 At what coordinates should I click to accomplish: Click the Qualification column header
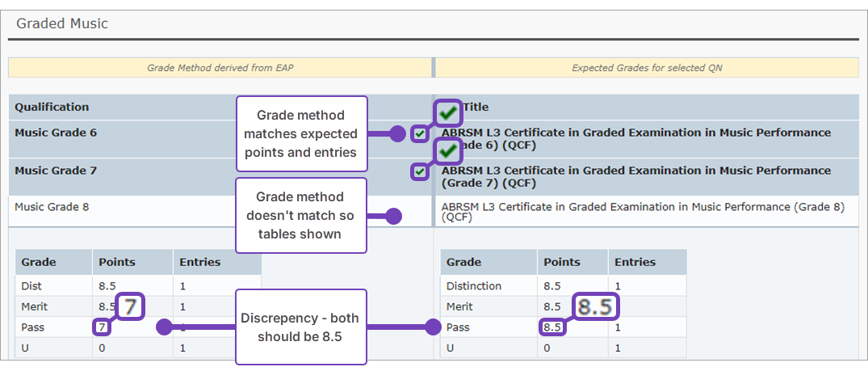[x=52, y=107]
